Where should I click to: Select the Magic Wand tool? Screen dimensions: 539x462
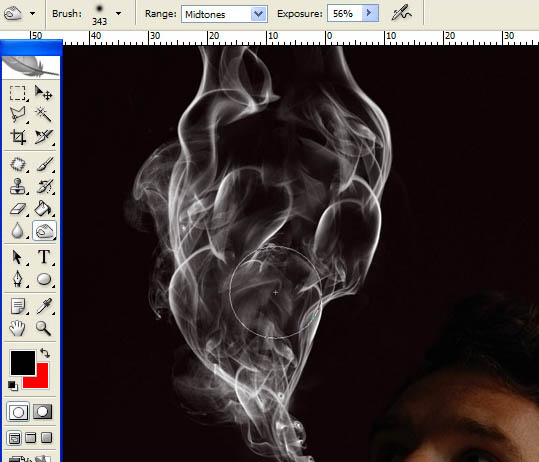[x=43, y=114]
